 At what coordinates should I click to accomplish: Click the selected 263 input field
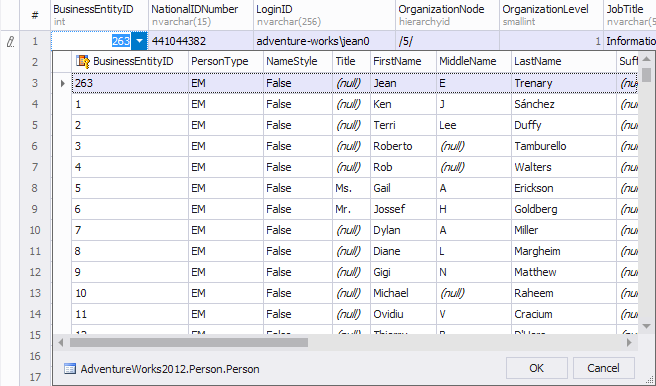(x=91, y=41)
